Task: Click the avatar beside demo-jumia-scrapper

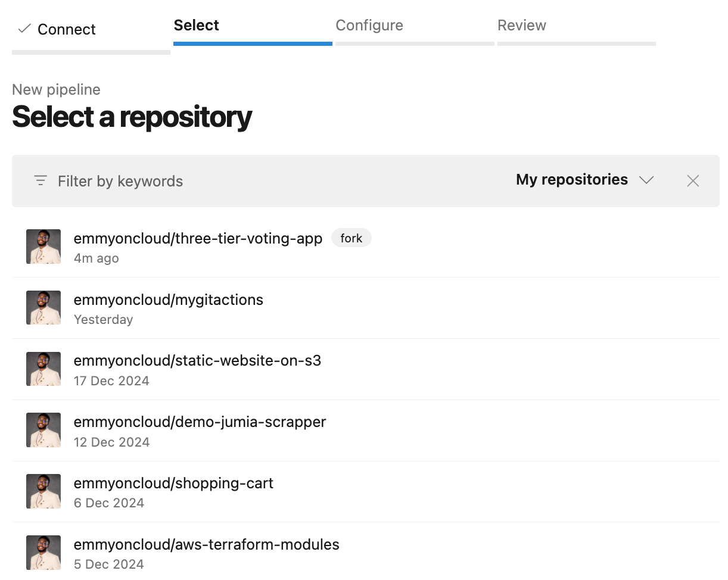Action: pyautogui.click(x=43, y=430)
